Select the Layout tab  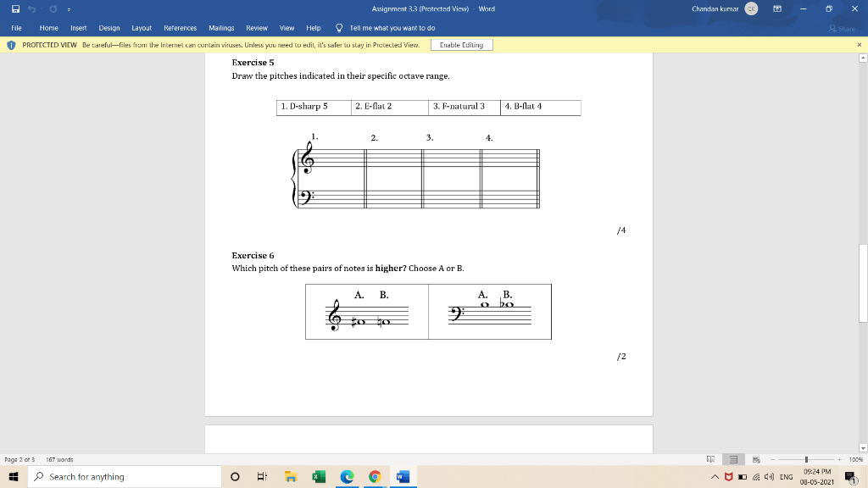click(x=142, y=28)
